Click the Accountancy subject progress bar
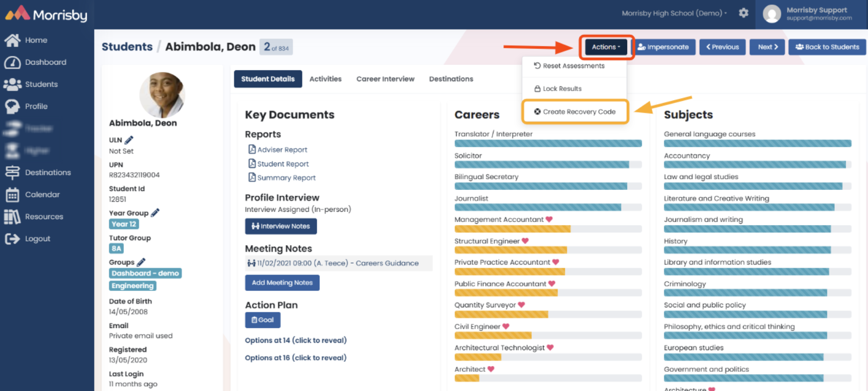 tap(758, 165)
